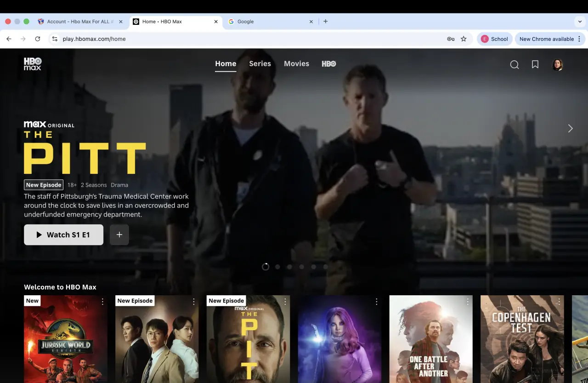This screenshot has width=588, height=383.
Task: Open options menu on purple-haired woman poster
Action: pos(377,302)
